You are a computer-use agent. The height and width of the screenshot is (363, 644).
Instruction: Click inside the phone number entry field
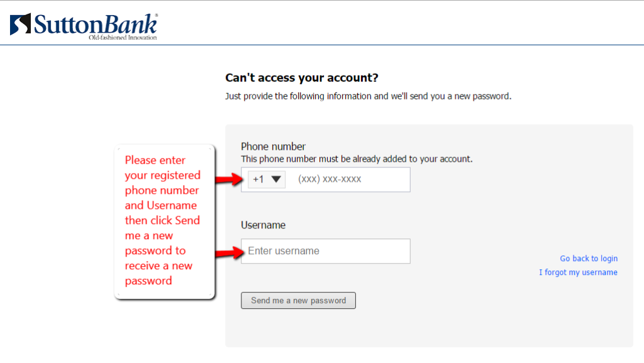tap(346, 179)
